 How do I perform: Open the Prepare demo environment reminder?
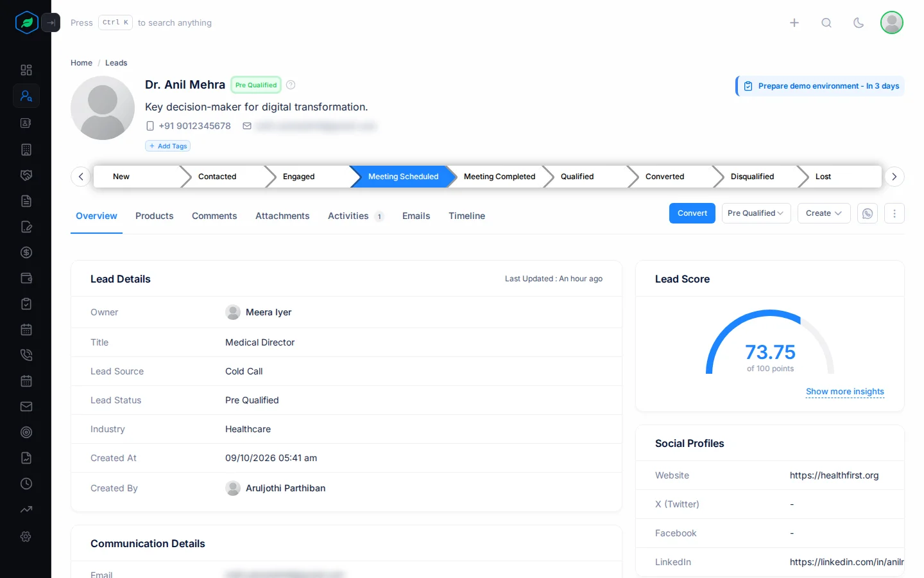821,86
